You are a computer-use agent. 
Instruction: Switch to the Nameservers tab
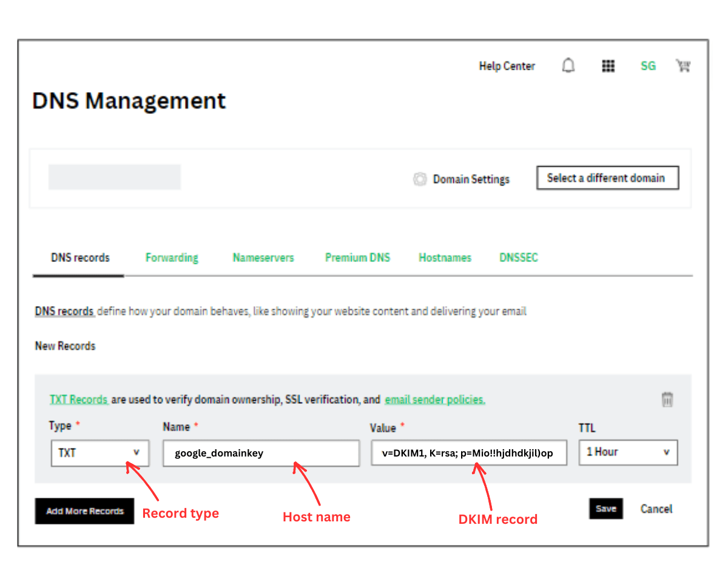point(263,258)
